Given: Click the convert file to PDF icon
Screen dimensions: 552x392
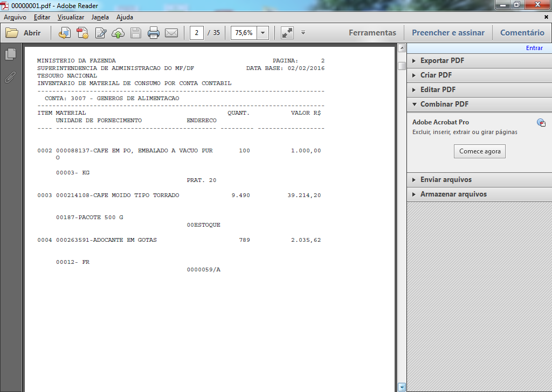Looking at the screenshot, I should (65, 33).
